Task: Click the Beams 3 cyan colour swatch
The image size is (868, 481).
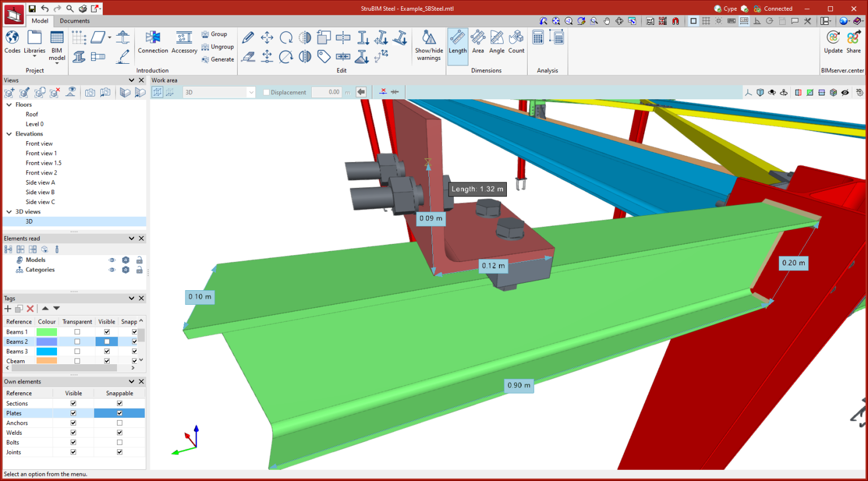Action: 47,351
